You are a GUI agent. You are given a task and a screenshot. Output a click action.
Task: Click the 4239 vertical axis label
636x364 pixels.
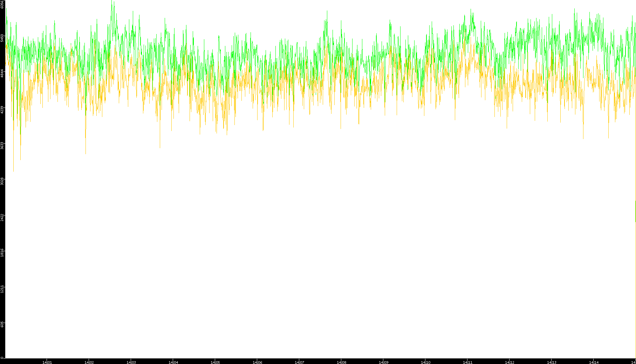click(x=2, y=110)
